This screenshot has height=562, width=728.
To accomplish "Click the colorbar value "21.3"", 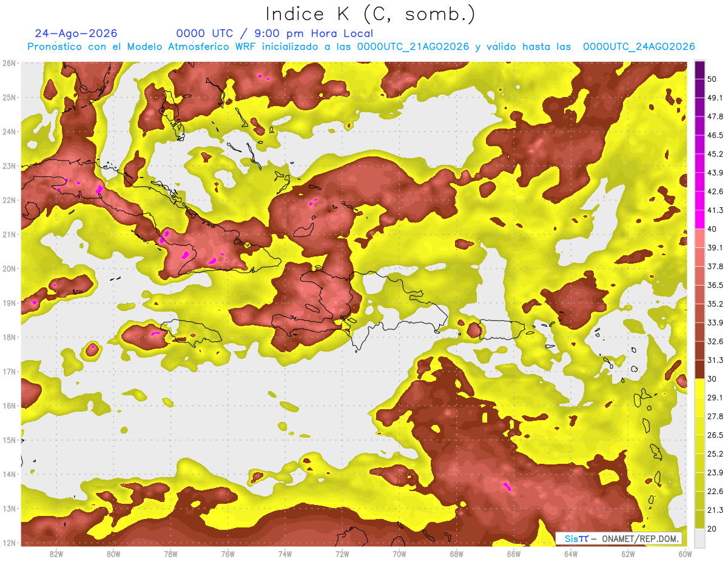I will coord(715,510).
